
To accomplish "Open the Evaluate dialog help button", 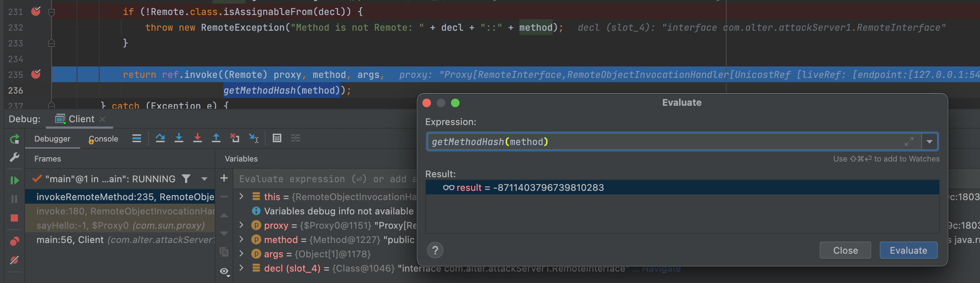I will tap(435, 250).
